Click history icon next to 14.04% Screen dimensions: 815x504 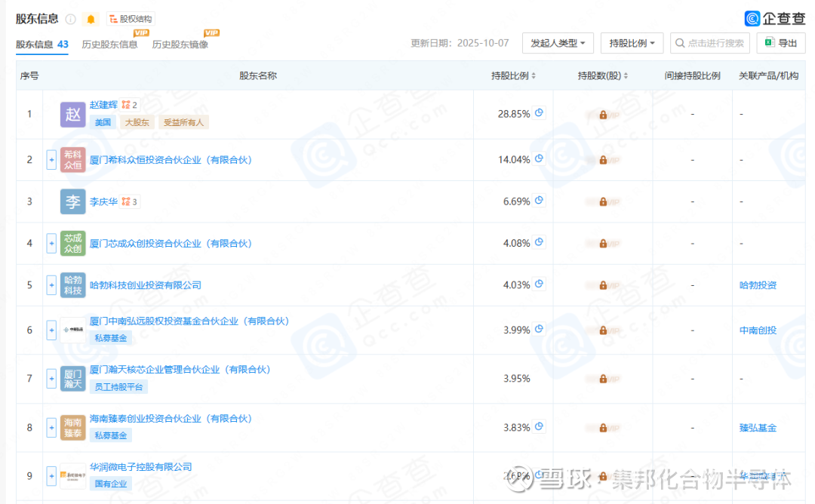539,158
